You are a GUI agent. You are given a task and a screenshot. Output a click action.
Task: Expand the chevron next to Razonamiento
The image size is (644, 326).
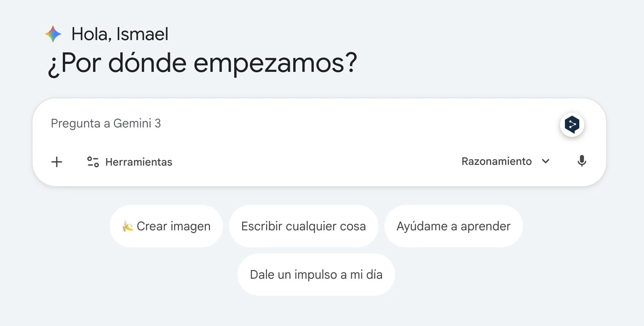pyautogui.click(x=545, y=161)
